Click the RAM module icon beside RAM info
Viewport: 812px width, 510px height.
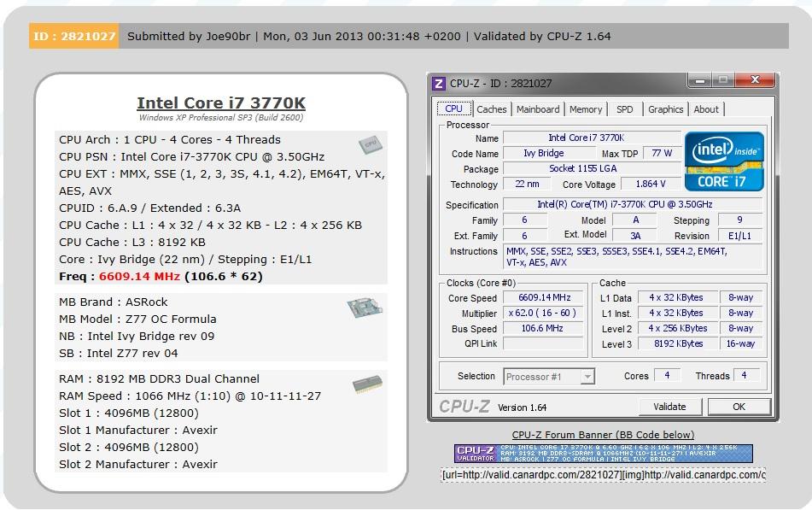(367, 384)
